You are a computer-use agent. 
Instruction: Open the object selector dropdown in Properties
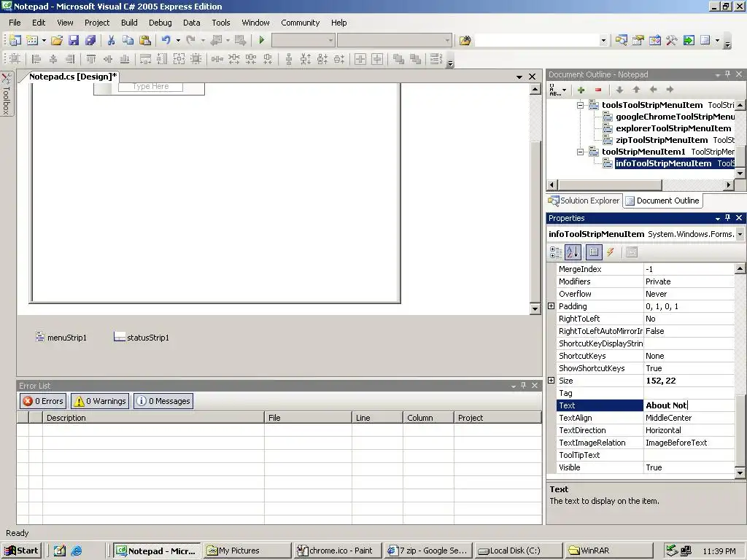(740, 234)
